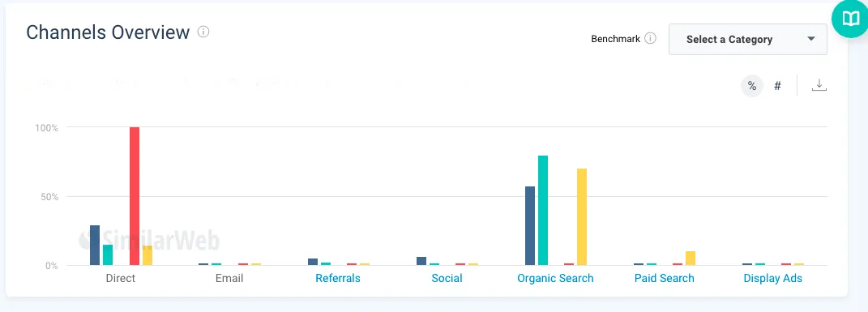This screenshot has width=868, height=312.
Task: Click the Benchmark info icon
Action: [651, 39]
